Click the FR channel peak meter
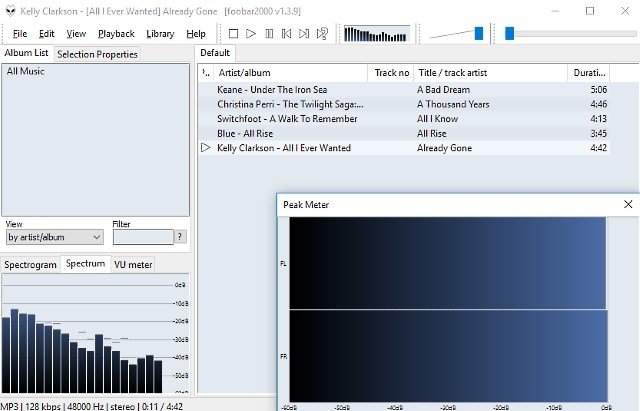Viewport: 640px width, 411px height. (448, 356)
